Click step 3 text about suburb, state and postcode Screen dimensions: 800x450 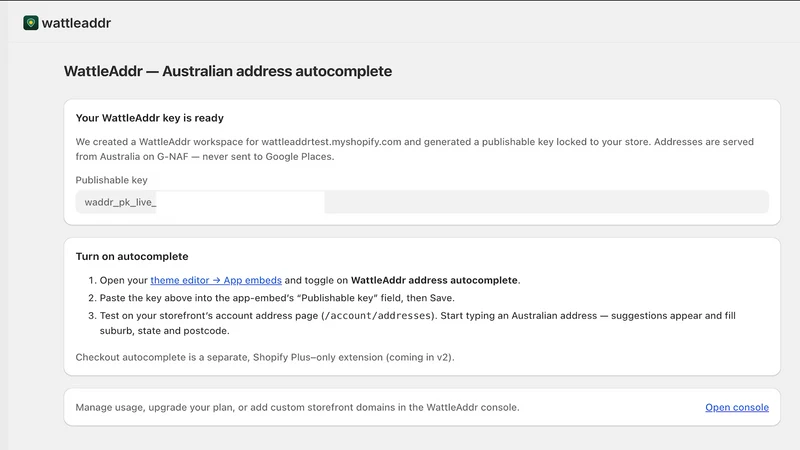417,323
